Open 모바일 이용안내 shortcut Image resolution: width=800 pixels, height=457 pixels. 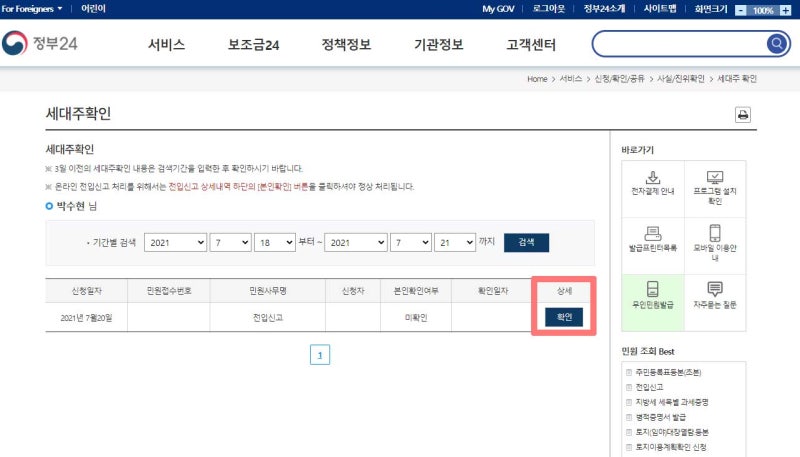click(715, 246)
